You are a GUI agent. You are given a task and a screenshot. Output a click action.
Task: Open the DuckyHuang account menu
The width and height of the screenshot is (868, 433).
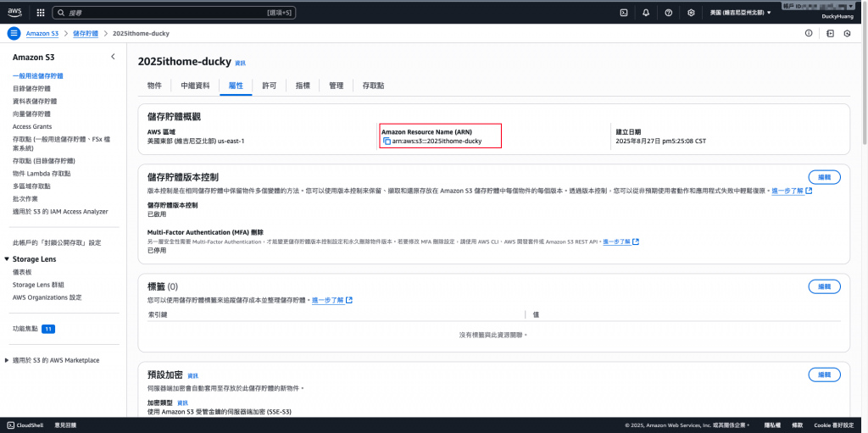tap(838, 17)
